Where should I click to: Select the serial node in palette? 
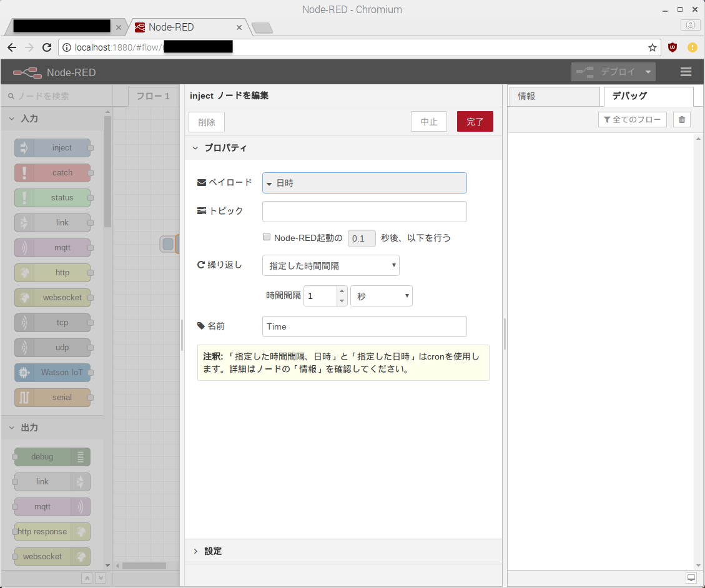(52, 398)
